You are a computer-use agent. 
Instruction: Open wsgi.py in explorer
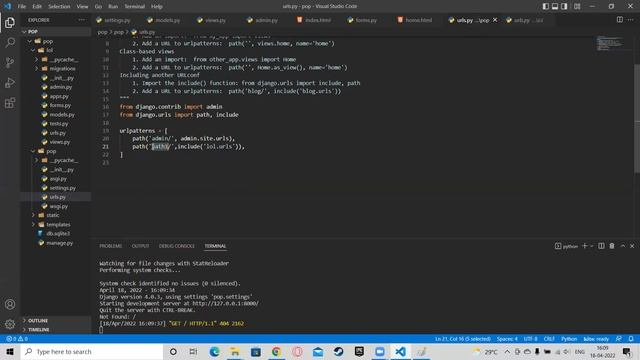click(56, 206)
